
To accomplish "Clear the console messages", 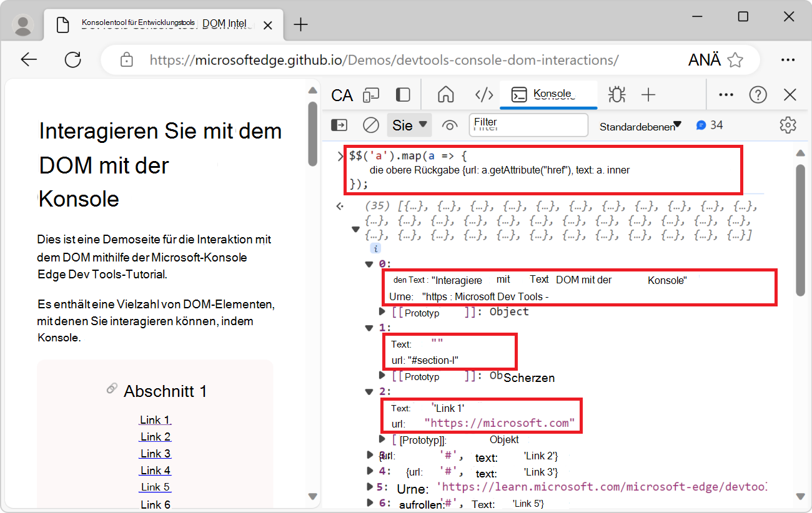I will [x=370, y=125].
